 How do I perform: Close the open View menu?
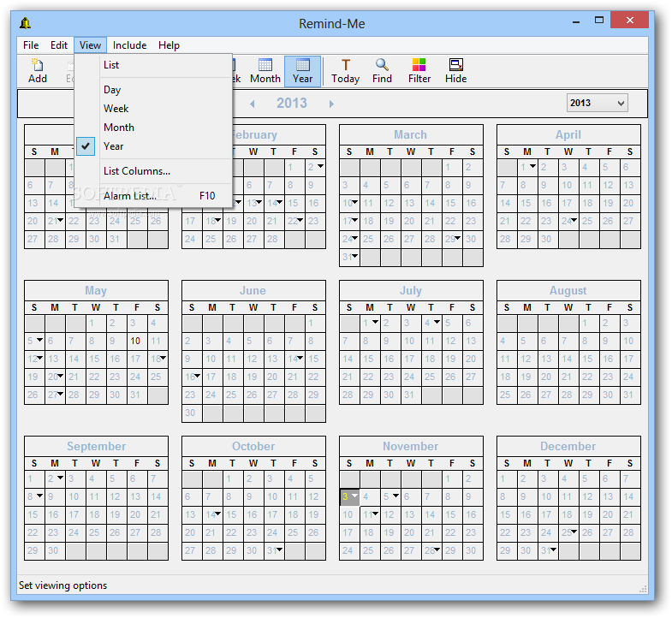(x=90, y=45)
